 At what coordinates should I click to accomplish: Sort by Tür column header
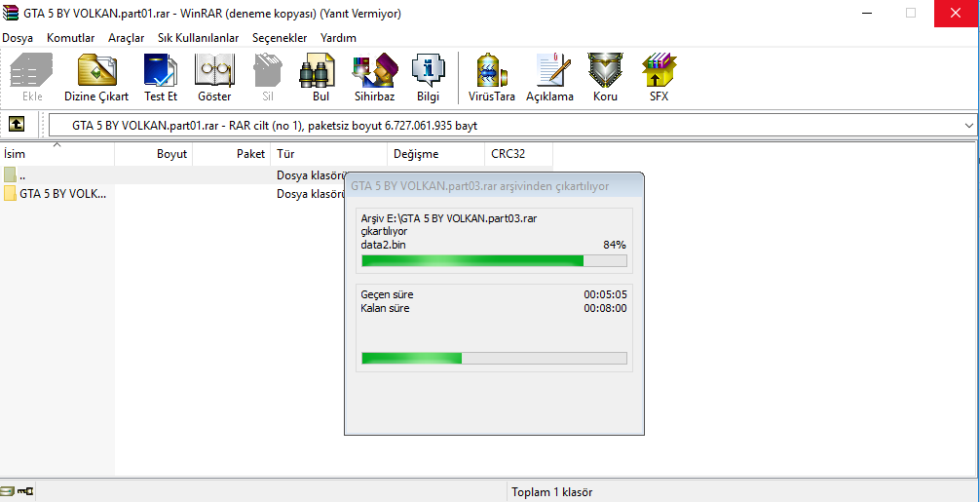pyautogui.click(x=328, y=154)
